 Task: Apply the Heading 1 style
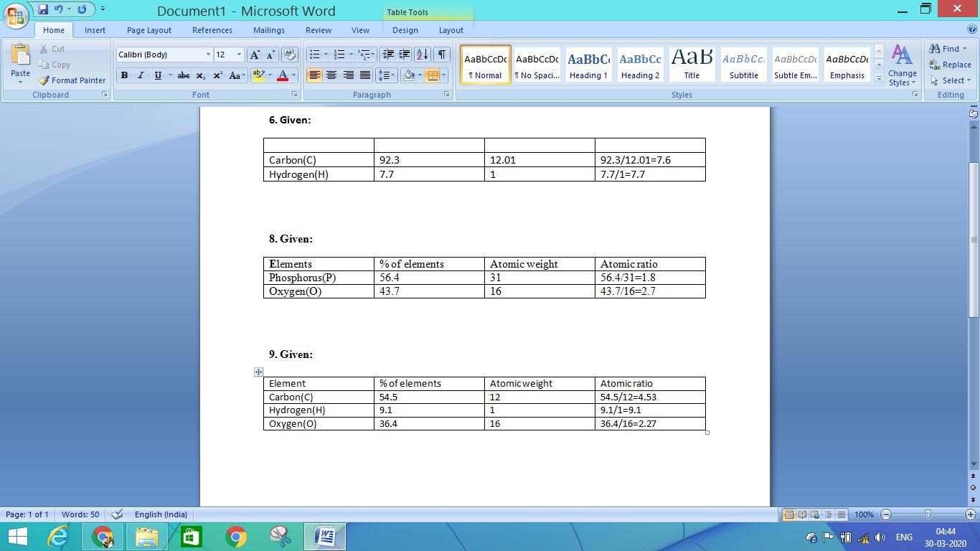coord(588,65)
